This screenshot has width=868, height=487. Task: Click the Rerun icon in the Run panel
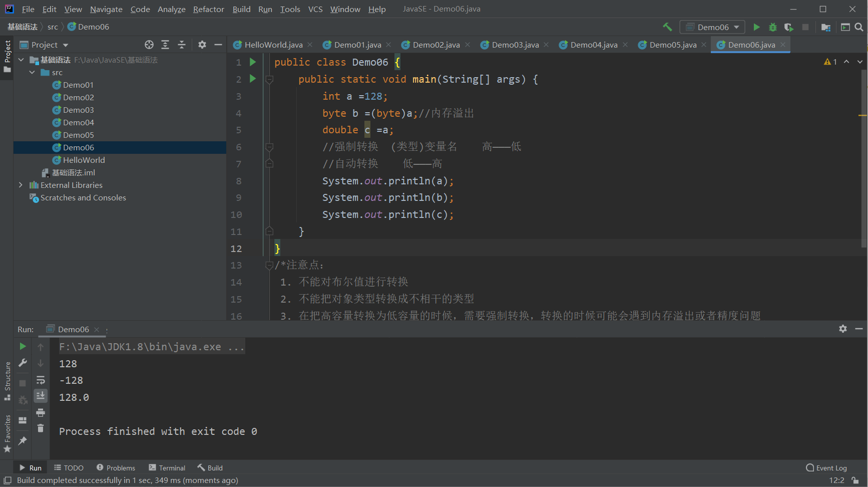(23, 346)
